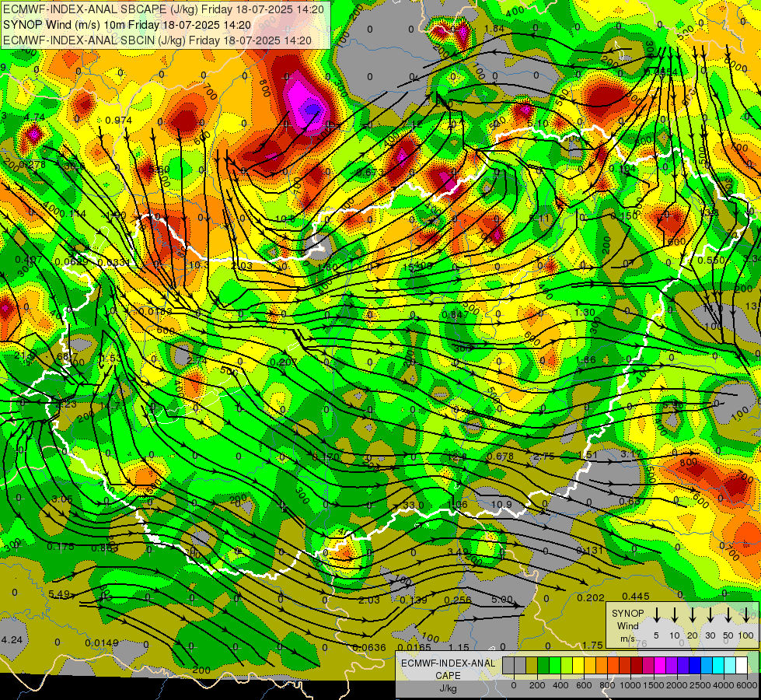The height and width of the screenshot is (700, 761).
Task: Click the 0.0149 station value on the map
Action: pyautogui.click(x=102, y=642)
